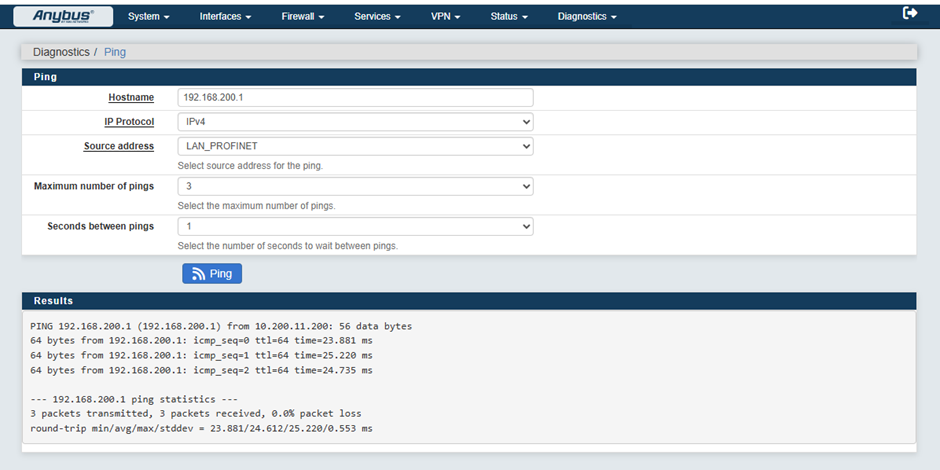Open the Diagnostics menu
The height and width of the screenshot is (470, 940).
pos(587,17)
